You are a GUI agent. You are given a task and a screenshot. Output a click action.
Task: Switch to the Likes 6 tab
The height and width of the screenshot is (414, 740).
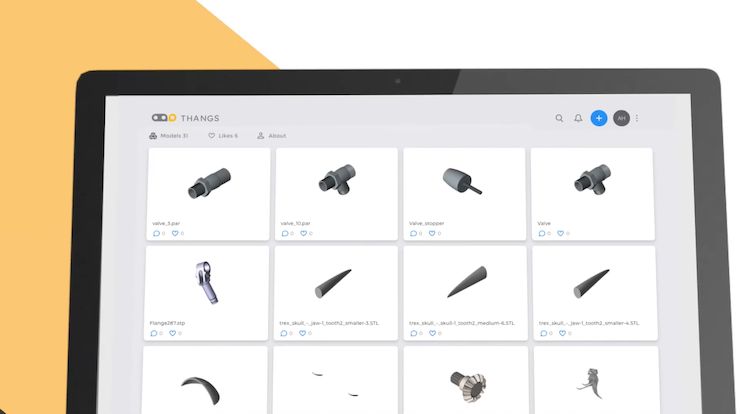(223, 135)
